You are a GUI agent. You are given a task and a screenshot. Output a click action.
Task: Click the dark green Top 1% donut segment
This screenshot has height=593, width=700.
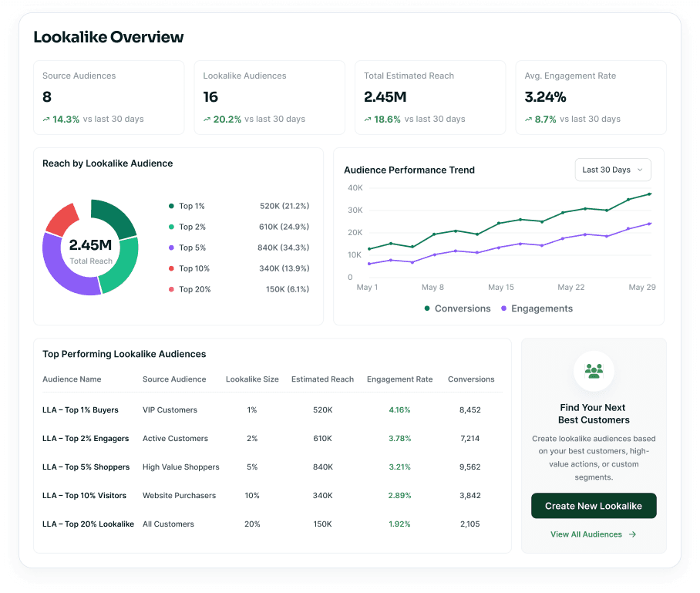pos(116,216)
